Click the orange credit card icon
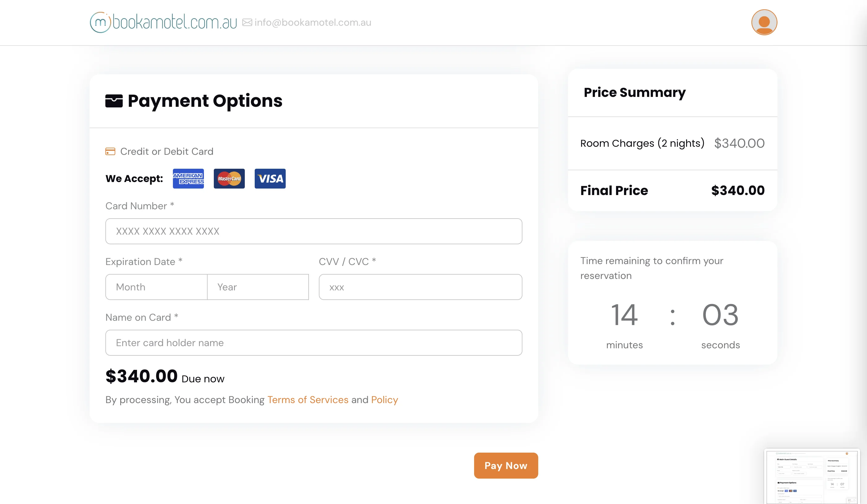Image resolution: width=867 pixels, height=504 pixels. (110, 151)
